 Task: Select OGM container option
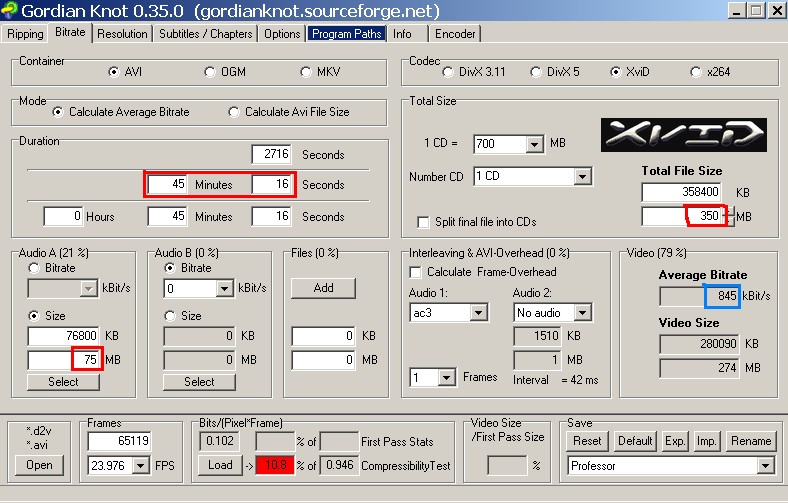coord(210,72)
